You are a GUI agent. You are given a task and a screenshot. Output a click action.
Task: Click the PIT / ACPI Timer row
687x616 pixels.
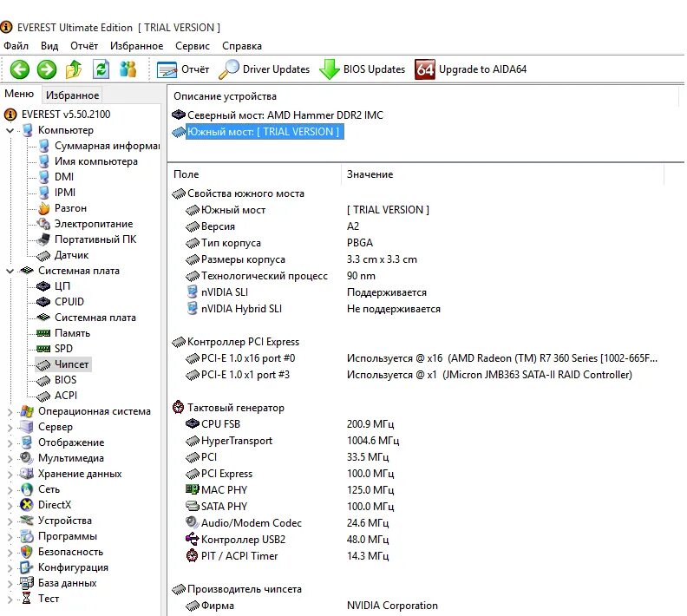[x=239, y=556]
